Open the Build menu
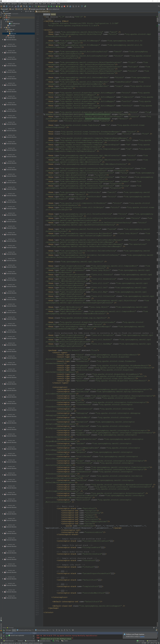Screen dimensions: 160x644 point(36,3)
